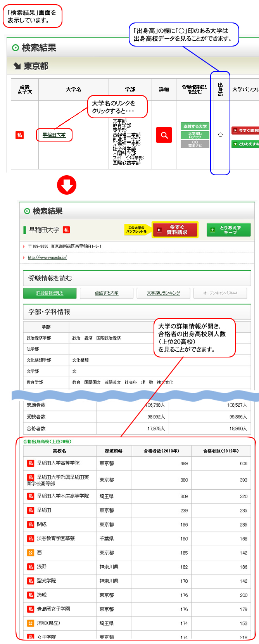Click the 私 badge beside 豊島岡女子学園
The height and width of the screenshot is (644, 259).
[31, 609]
